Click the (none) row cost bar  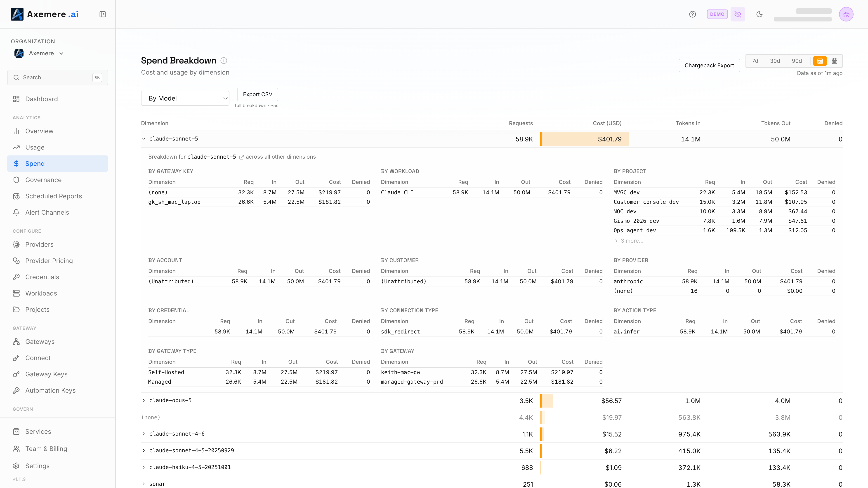pyautogui.click(x=542, y=418)
